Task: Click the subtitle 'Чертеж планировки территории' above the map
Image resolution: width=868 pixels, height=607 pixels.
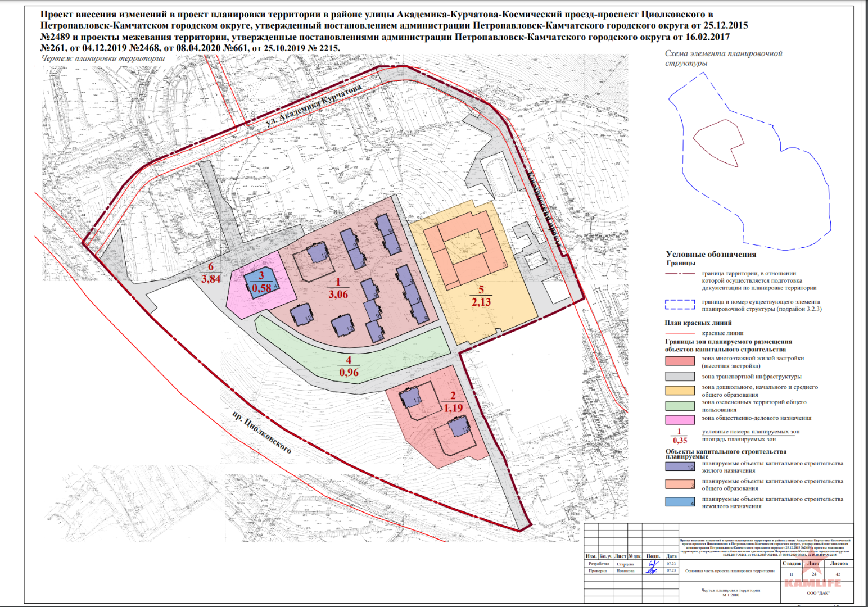Action: (x=103, y=58)
